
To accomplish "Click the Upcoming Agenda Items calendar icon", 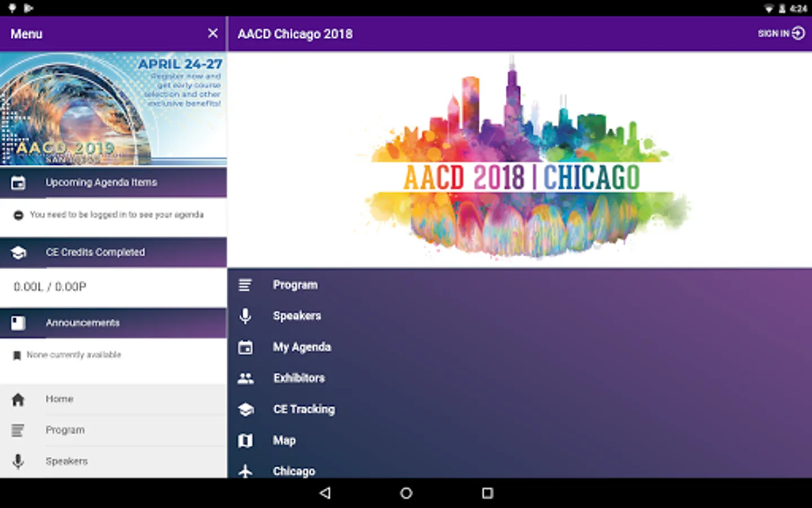I will click(18, 183).
